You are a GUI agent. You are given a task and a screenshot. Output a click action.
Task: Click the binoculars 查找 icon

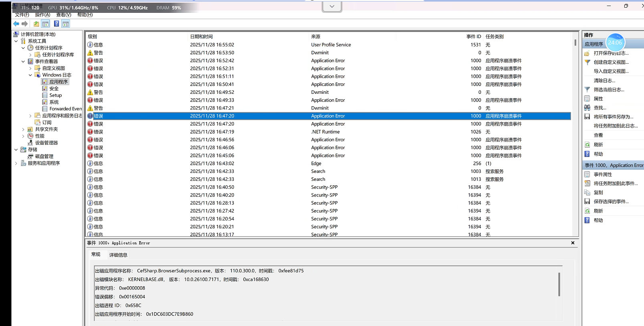(587, 108)
